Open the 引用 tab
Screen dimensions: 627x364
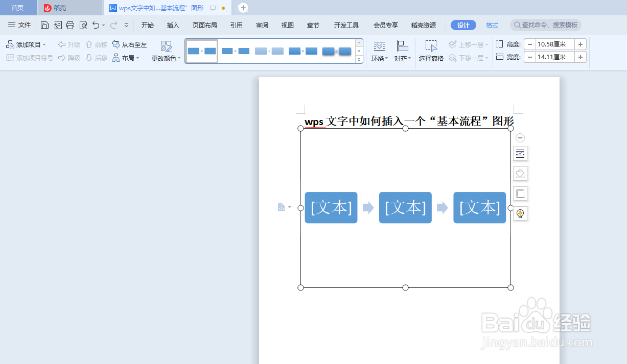pos(236,25)
